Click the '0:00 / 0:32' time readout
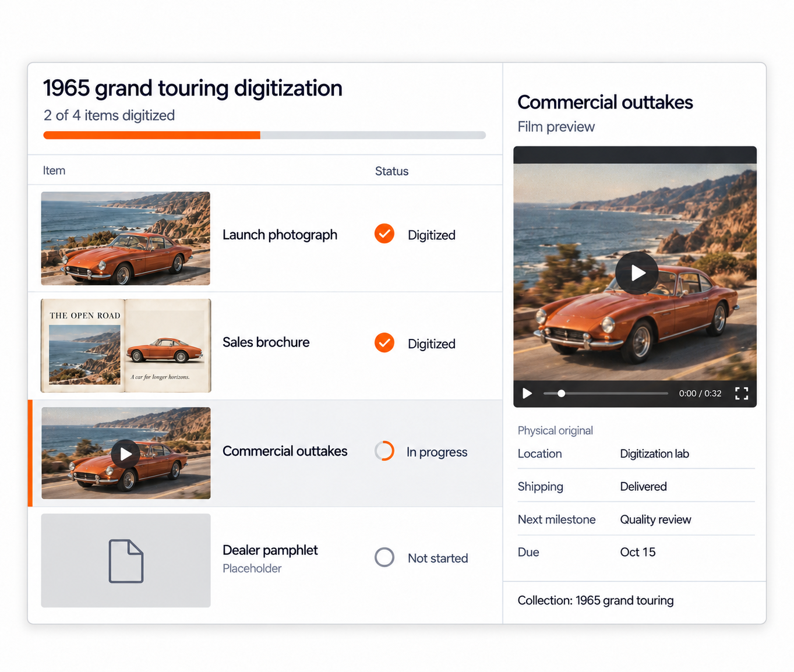794x672 pixels. click(700, 394)
